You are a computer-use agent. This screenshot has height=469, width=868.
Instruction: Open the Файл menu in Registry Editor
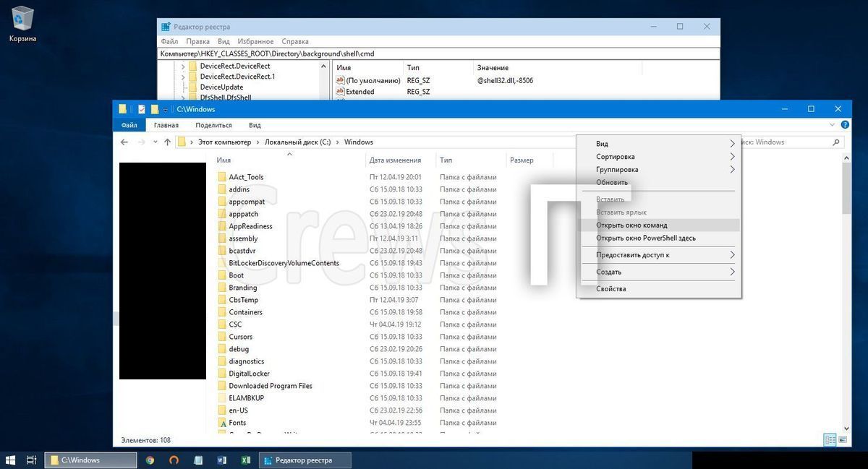click(169, 42)
